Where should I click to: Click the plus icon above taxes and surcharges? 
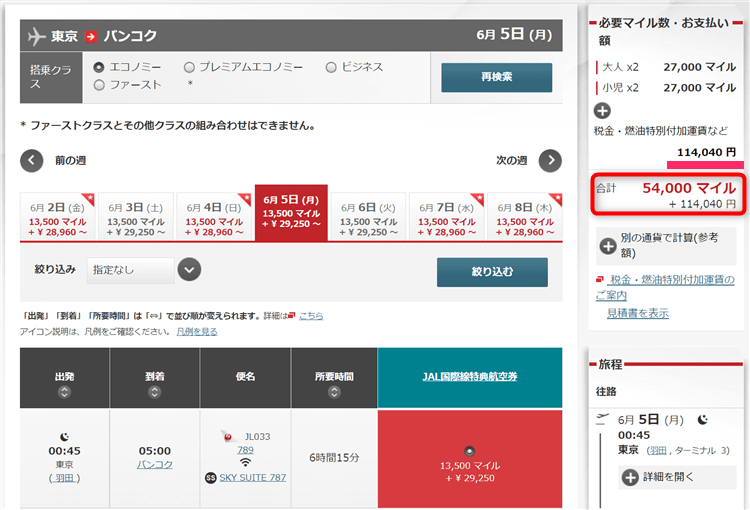(602, 111)
